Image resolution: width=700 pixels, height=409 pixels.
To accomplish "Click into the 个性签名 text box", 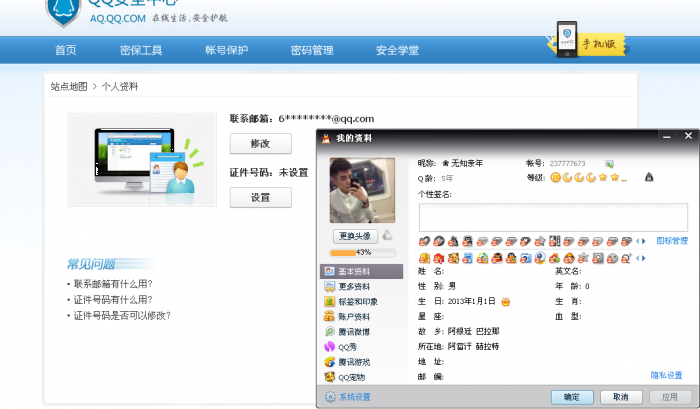I will tap(553, 217).
